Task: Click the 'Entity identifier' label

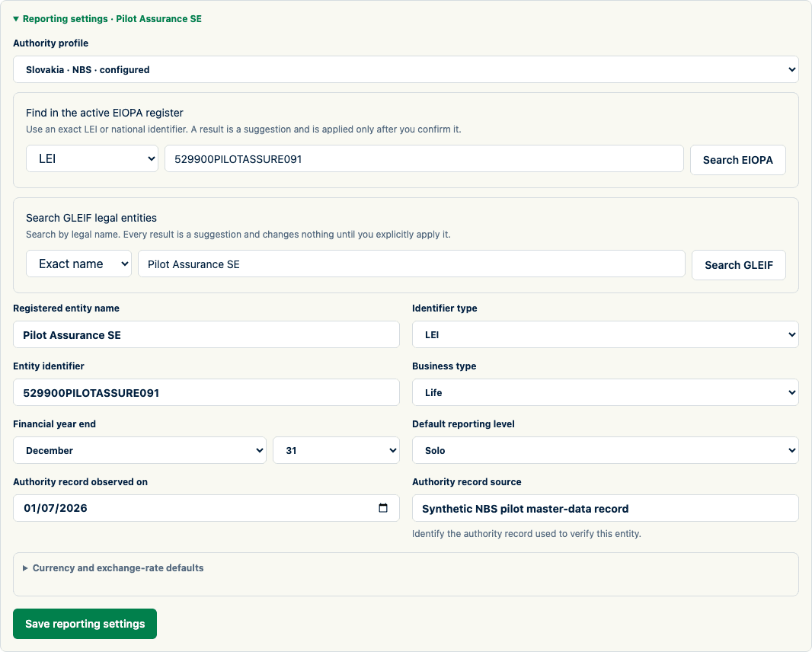Action: tap(49, 366)
